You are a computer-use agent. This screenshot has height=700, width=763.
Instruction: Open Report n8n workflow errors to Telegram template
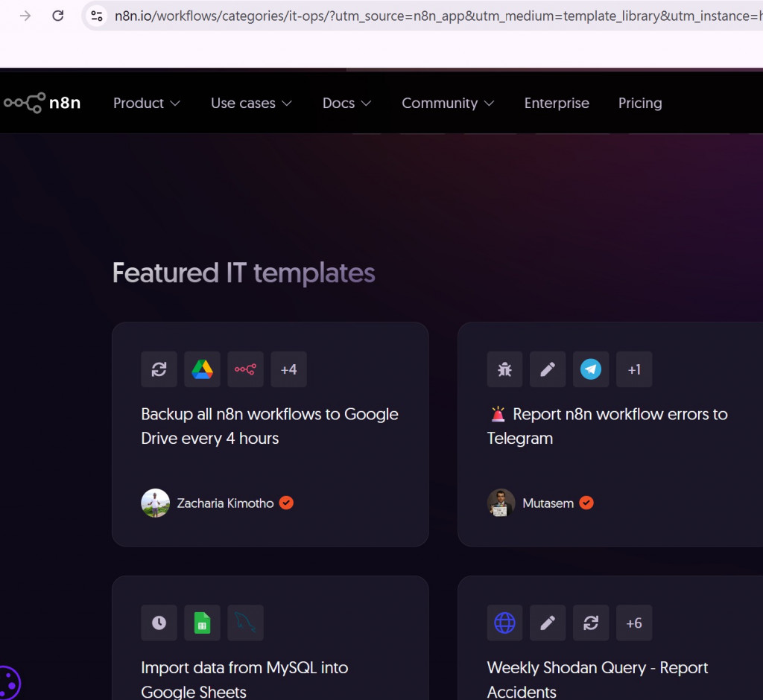click(607, 426)
